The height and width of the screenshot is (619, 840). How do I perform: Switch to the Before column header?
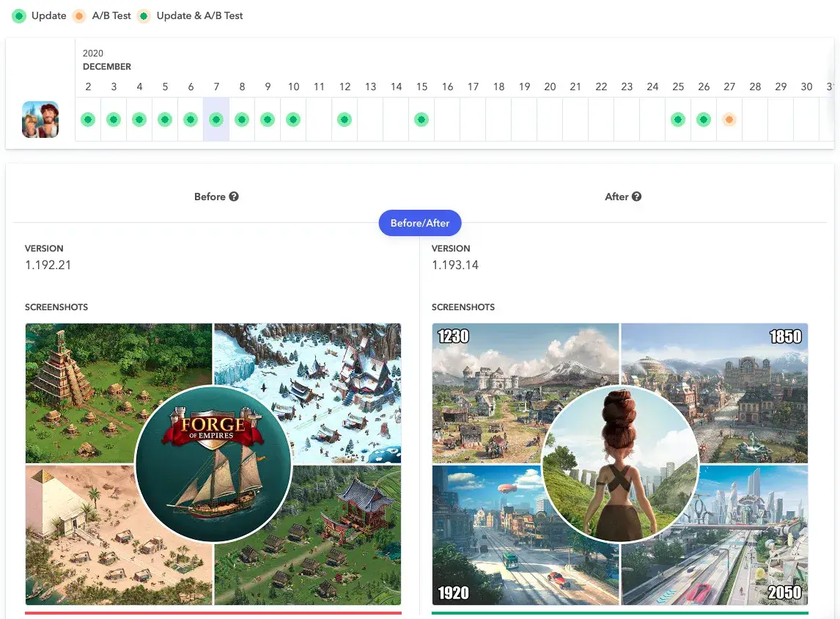click(210, 197)
